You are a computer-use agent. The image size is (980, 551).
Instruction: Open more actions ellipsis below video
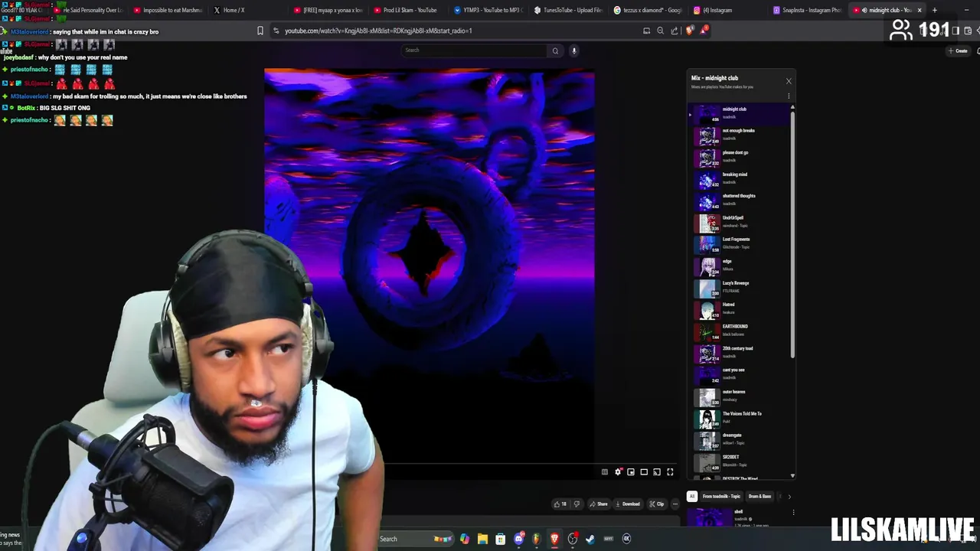coord(675,504)
